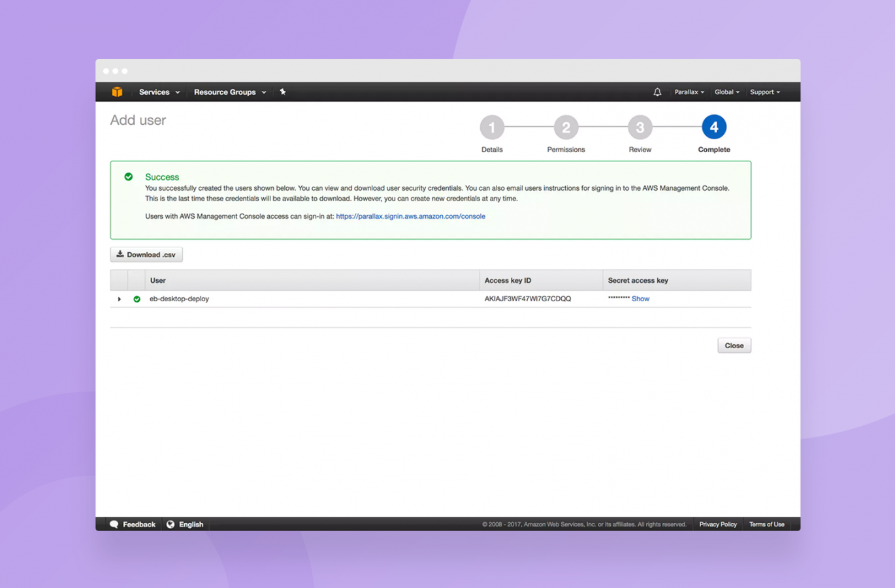Change language from English

191,525
